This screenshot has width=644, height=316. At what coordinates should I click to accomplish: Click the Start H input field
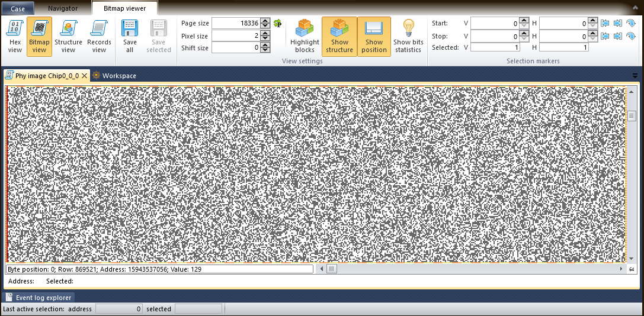[x=563, y=24]
